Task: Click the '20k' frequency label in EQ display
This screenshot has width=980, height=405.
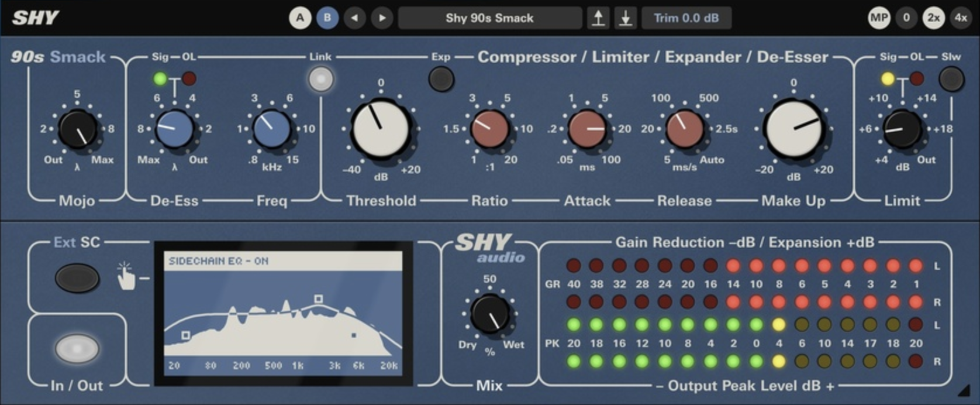Action: coord(388,366)
